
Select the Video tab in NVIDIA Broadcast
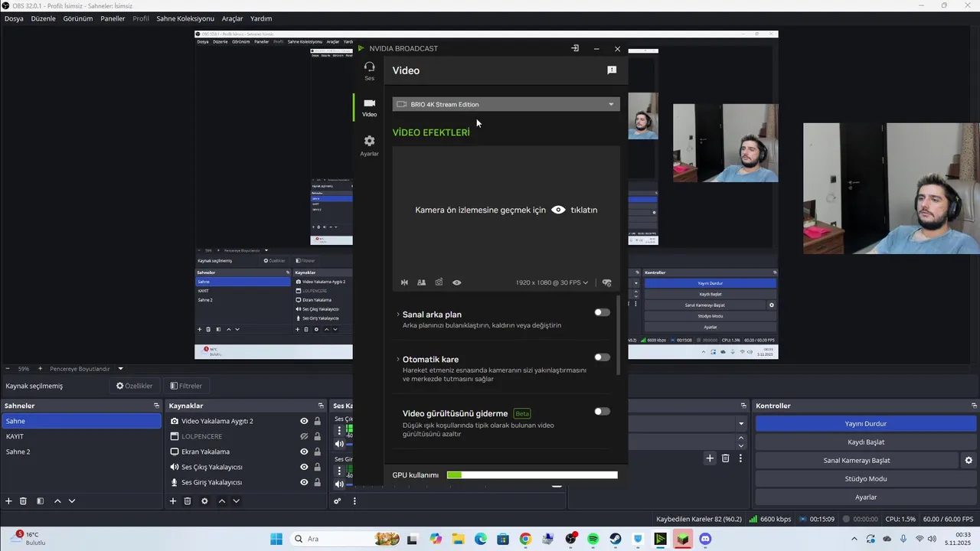[x=369, y=107]
